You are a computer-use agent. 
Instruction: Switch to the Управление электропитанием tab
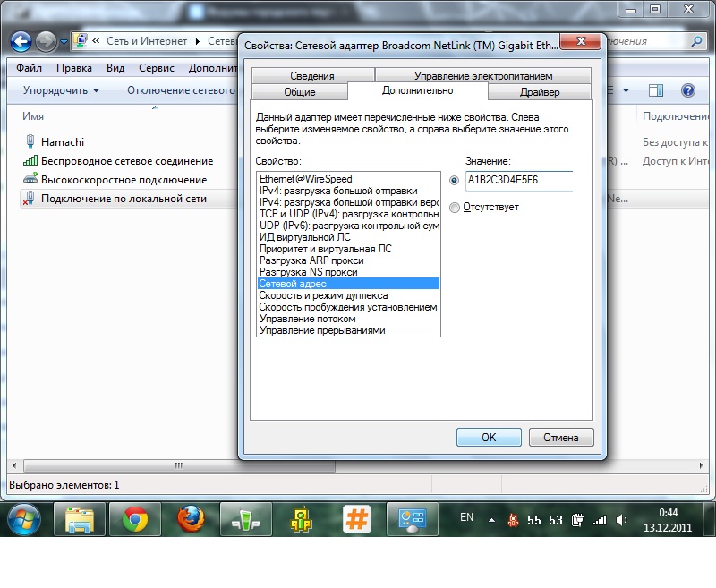coord(482,76)
